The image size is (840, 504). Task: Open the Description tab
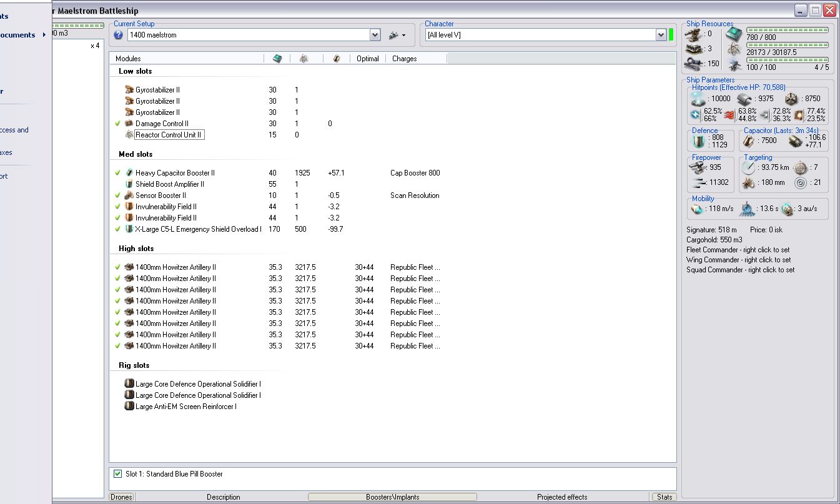[x=223, y=497]
